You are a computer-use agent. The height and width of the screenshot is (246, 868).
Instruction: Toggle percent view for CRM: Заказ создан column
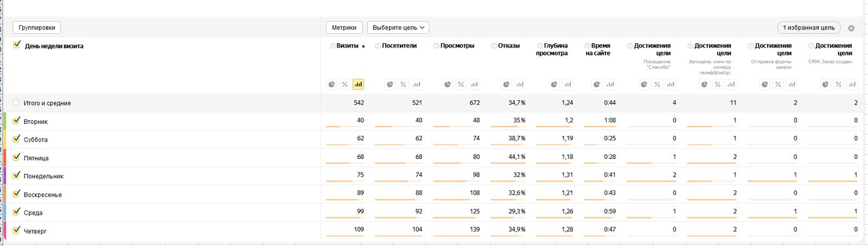(x=839, y=85)
